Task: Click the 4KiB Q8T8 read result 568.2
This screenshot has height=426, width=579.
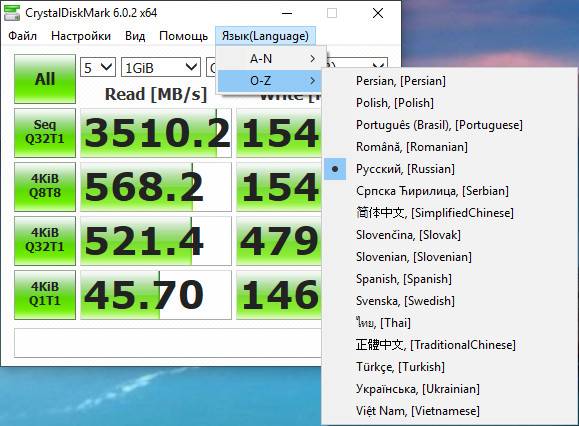Action: click(156, 187)
